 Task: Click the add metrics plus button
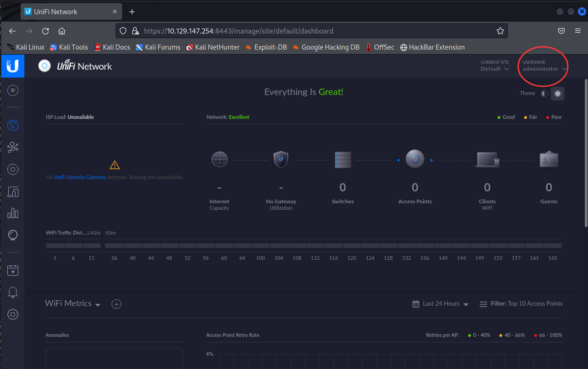click(x=117, y=304)
